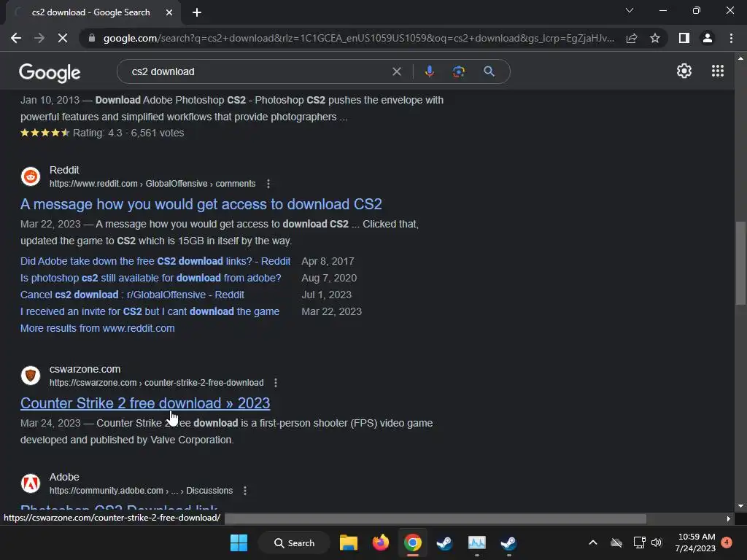This screenshot has width=747, height=560.
Task: Click the OneDrive cloud tray icon
Action: click(x=616, y=542)
